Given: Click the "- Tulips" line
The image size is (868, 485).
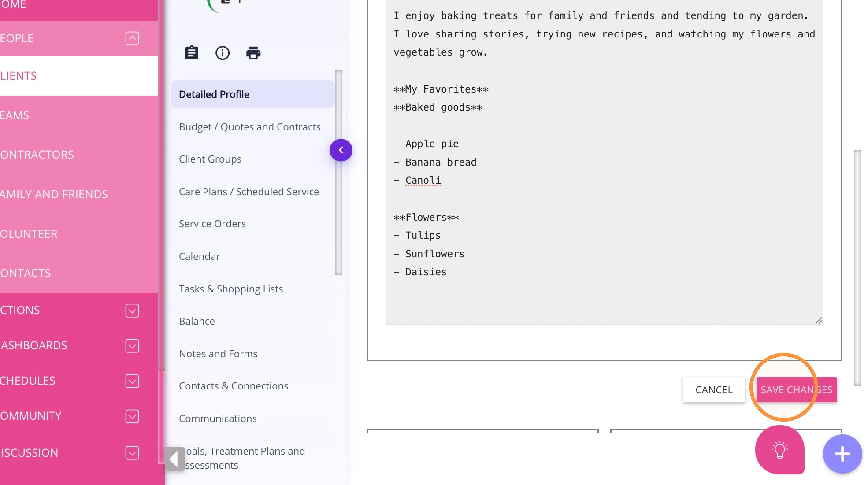Looking at the screenshot, I should coord(417,236).
